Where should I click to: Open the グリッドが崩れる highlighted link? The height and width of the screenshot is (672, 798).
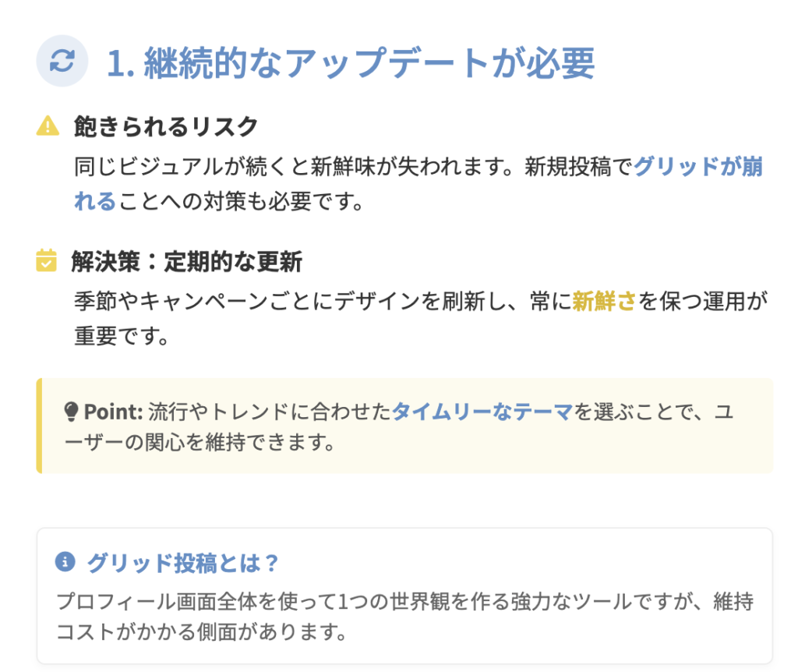coord(697,167)
